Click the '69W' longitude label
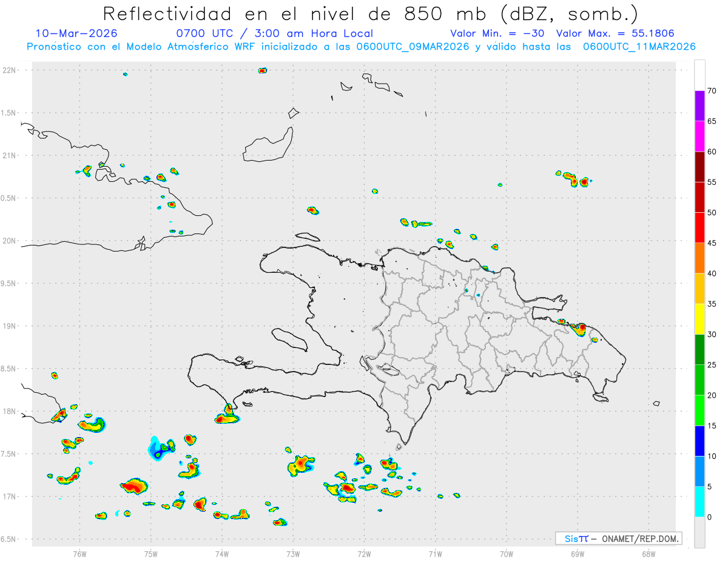This screenshot has height=562, width=728. pos(578,554)
